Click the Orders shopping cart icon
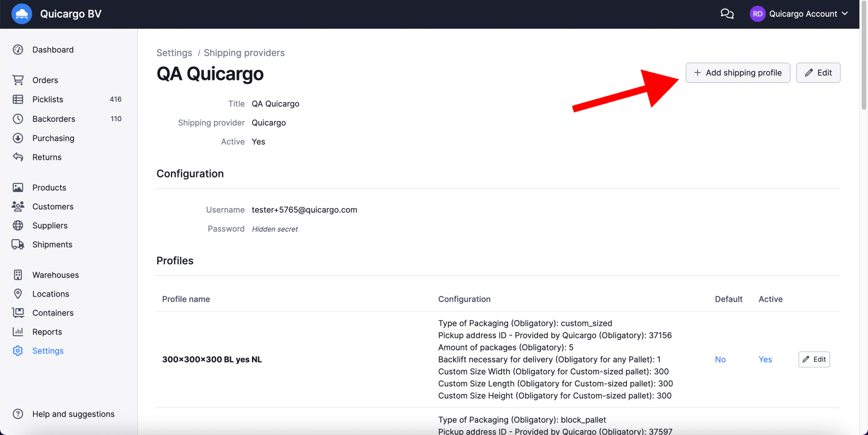The image size is (868, 435). (18, 80)
